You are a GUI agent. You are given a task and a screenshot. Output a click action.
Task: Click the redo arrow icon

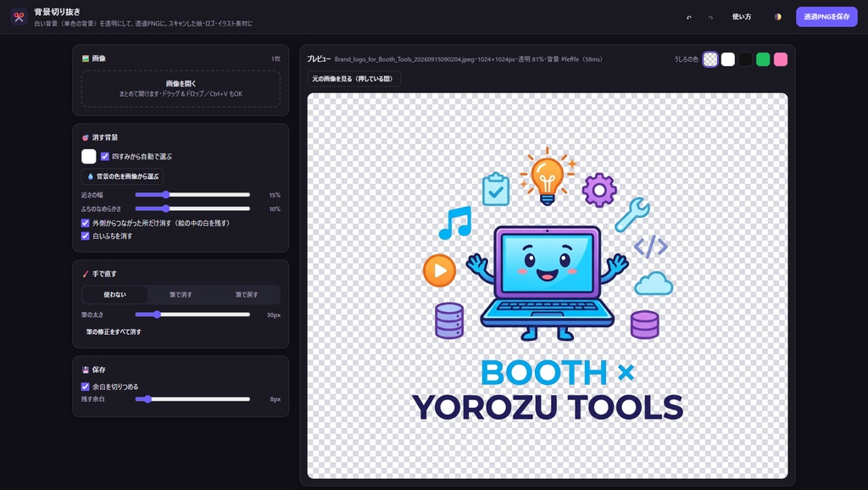710,17
